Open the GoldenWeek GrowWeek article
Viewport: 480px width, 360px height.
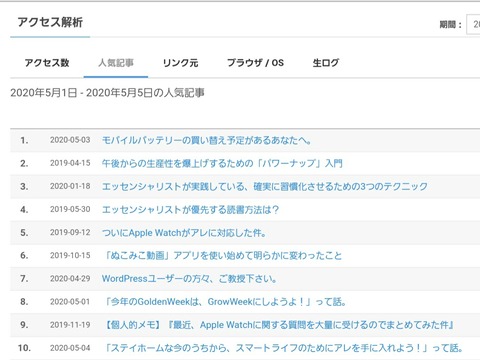coord(224,302)
